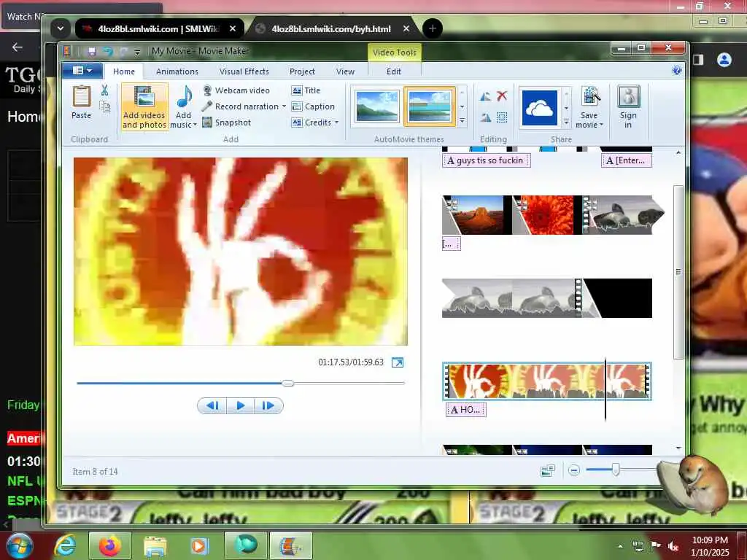Open the View ribbon tab
This screenshot has width=747, height=560.
click(x=345, y=71)
